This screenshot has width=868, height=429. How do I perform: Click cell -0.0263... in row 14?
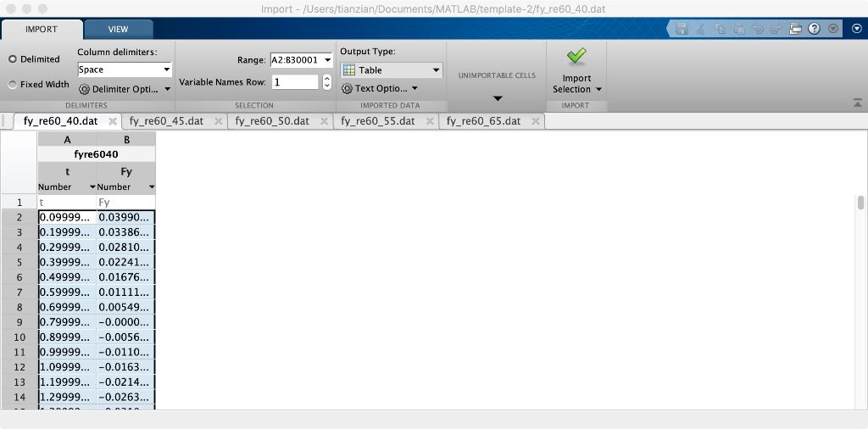tap(126, 397)
